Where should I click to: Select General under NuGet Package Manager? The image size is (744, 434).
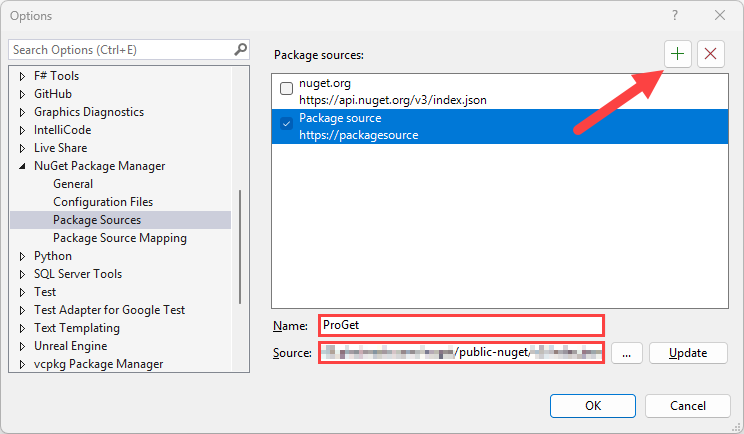coord(73,184)
